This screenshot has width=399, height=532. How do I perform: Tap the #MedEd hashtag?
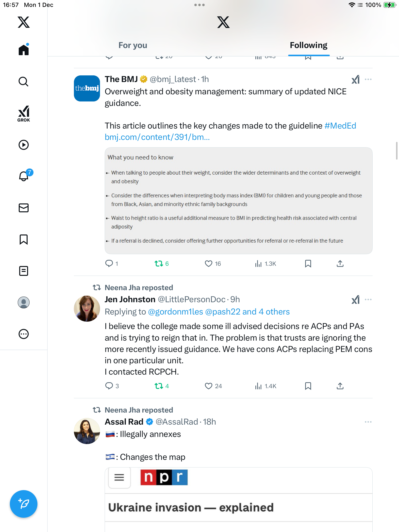pyautogui.click(x=340, y=126)
